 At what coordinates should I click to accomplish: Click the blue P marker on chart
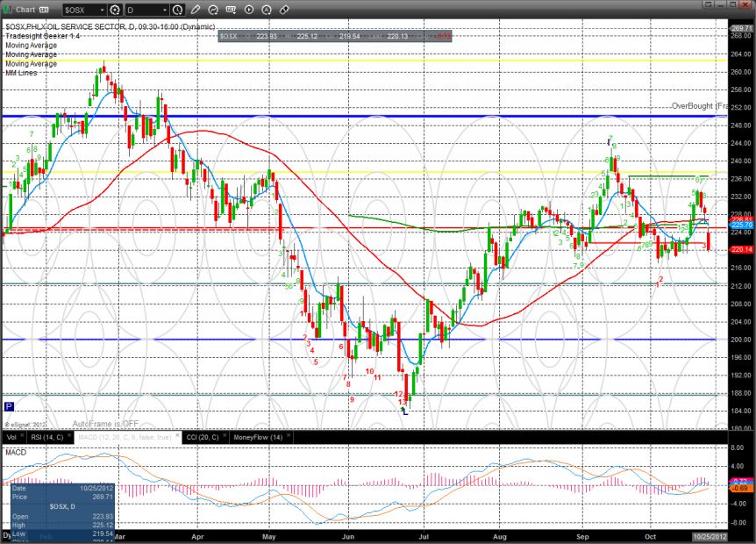[9, 406]
